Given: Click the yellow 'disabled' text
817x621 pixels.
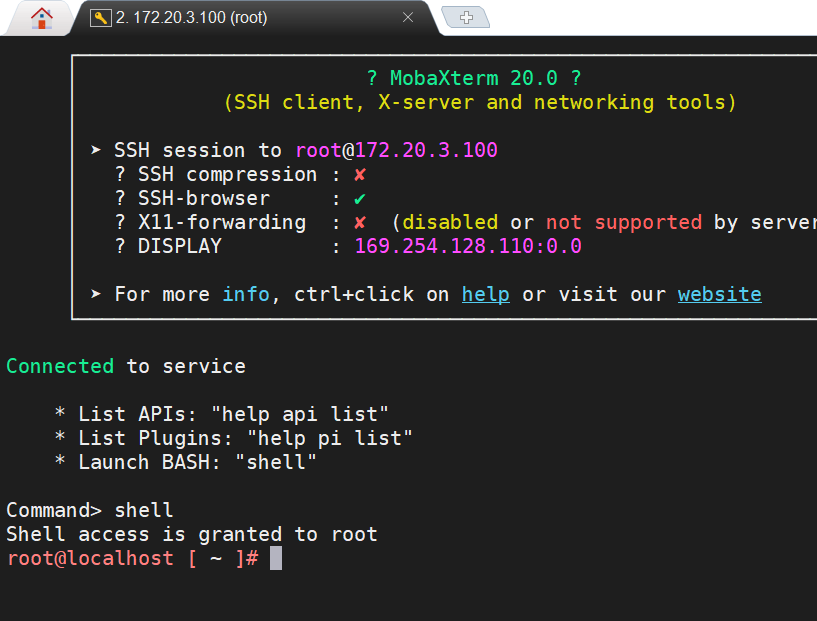Looking at the screenshot, I should point(450,222).
